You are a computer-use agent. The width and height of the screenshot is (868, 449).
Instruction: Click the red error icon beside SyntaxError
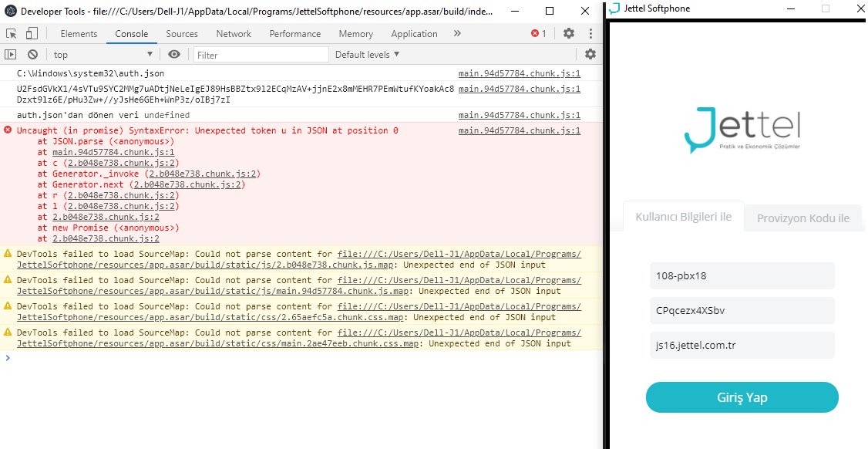pos(8,130)
